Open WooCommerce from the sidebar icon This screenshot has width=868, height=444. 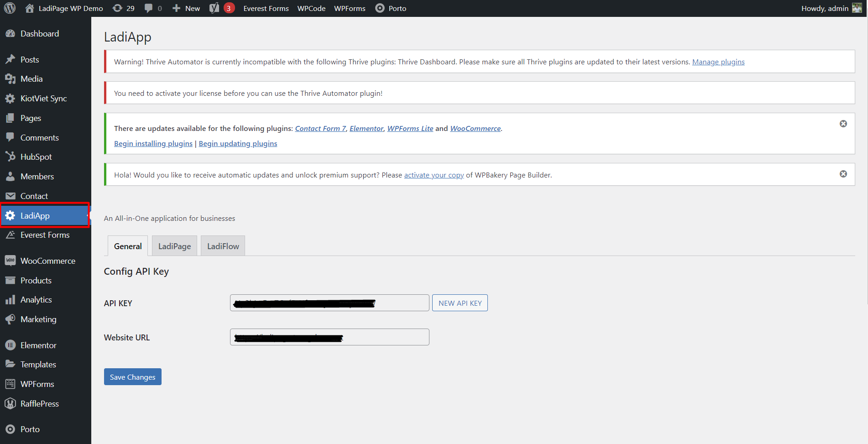click(10, 261)
